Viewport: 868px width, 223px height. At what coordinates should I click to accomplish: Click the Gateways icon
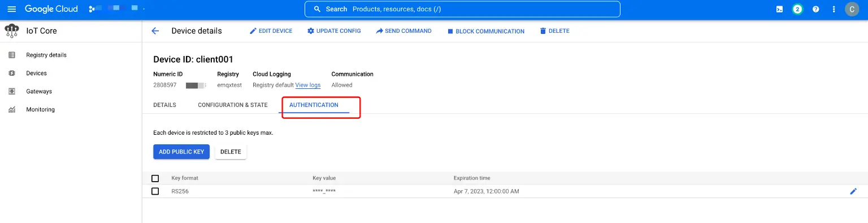point(12,91)
